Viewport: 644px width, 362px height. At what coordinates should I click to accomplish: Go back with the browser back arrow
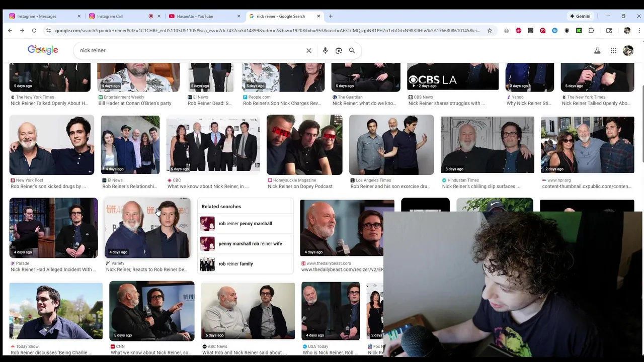(10, 31)
